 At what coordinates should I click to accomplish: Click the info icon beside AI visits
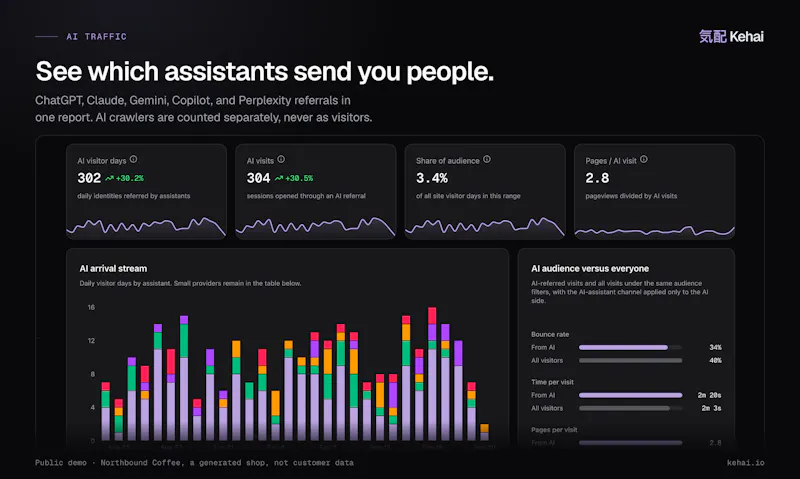tap(281, 159)
